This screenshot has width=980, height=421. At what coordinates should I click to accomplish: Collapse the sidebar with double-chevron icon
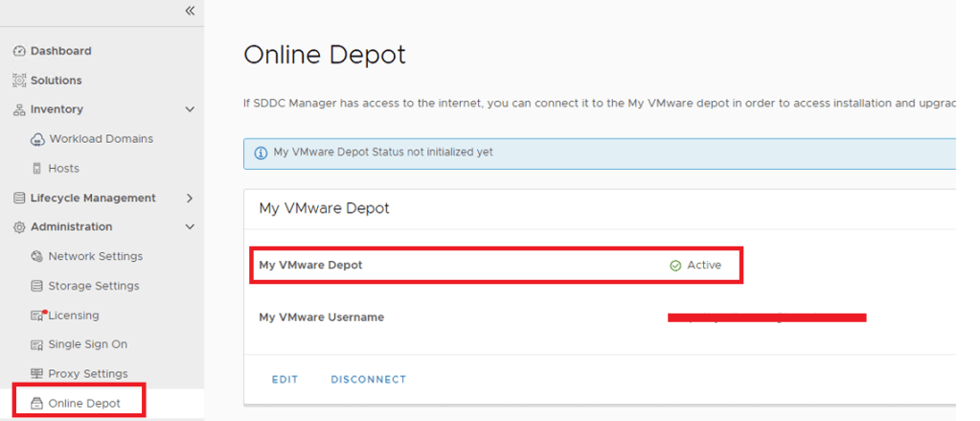(x=190, y=11)
